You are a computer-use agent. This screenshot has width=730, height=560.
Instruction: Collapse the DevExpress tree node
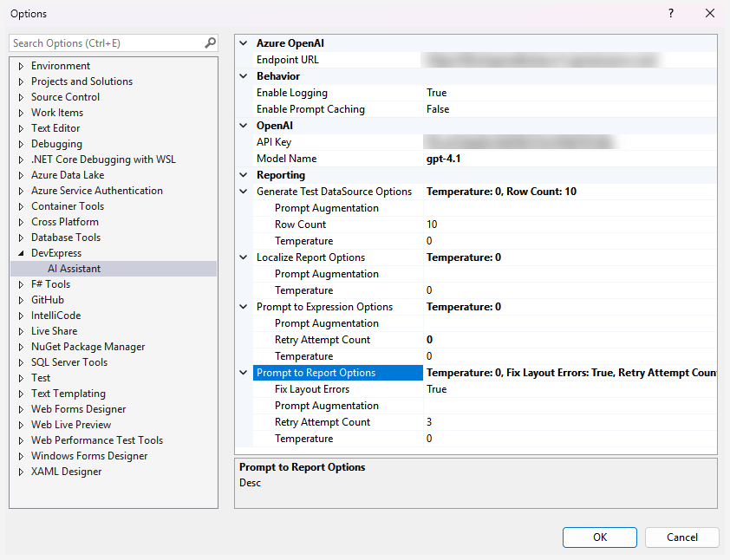tap(19, 252)
